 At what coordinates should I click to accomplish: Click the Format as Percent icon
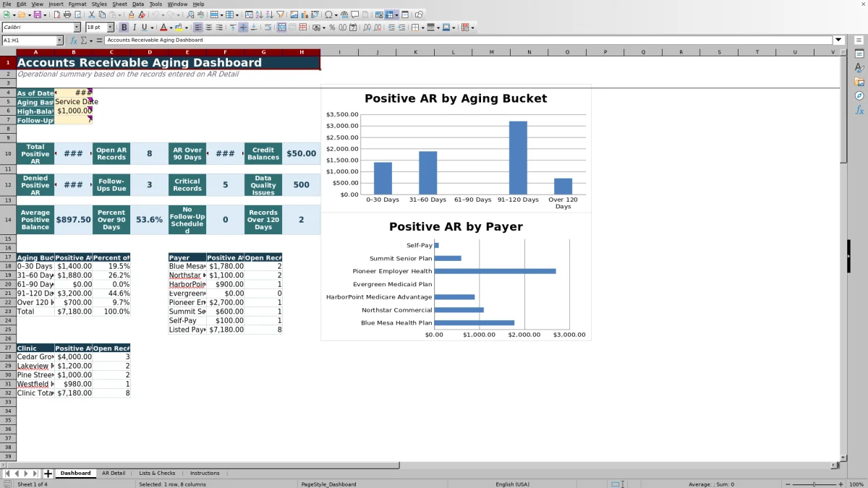pyautogui.click(x=332, y=27)
